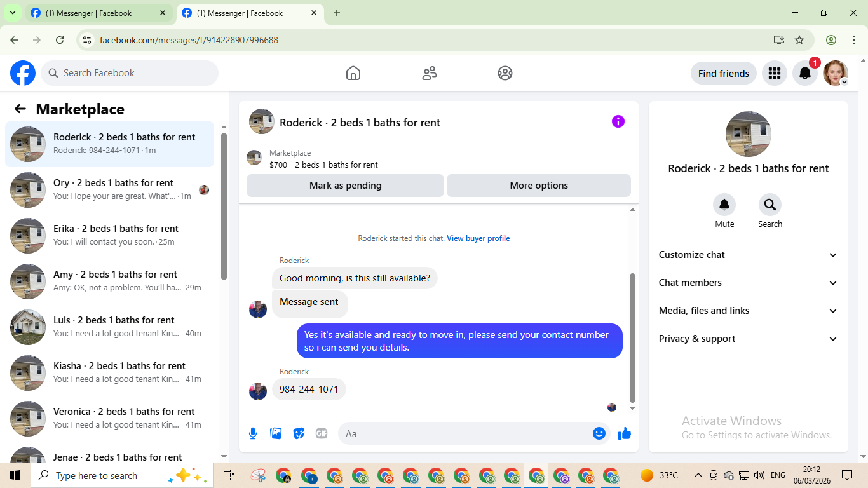The image size is (868, 488).
Task: Open the emoji picker in the message box
Action: (x=599, y=433)
